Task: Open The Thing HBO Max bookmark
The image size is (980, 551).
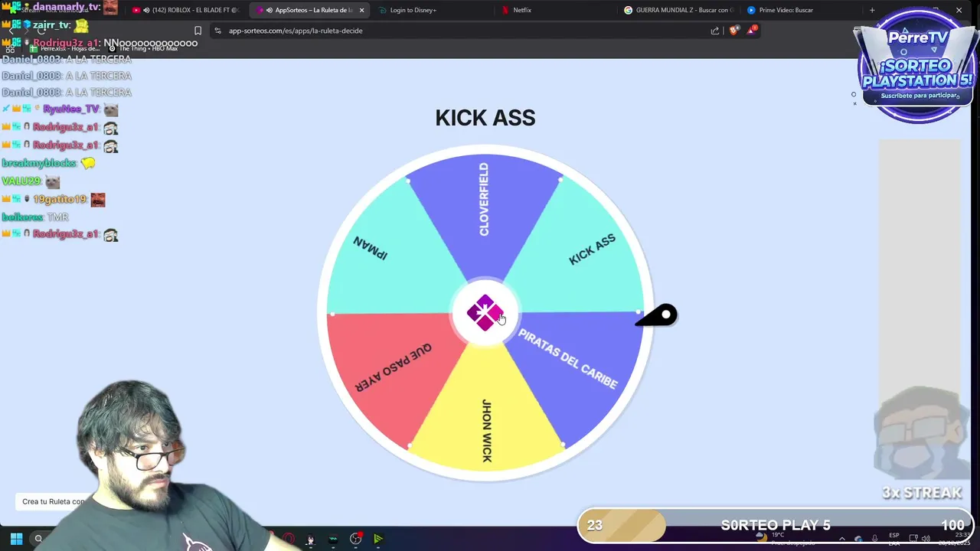Action: [143, 48]
